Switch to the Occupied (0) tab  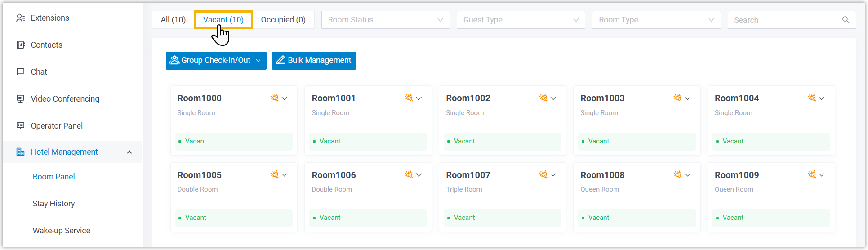click(x=283, y=20)
